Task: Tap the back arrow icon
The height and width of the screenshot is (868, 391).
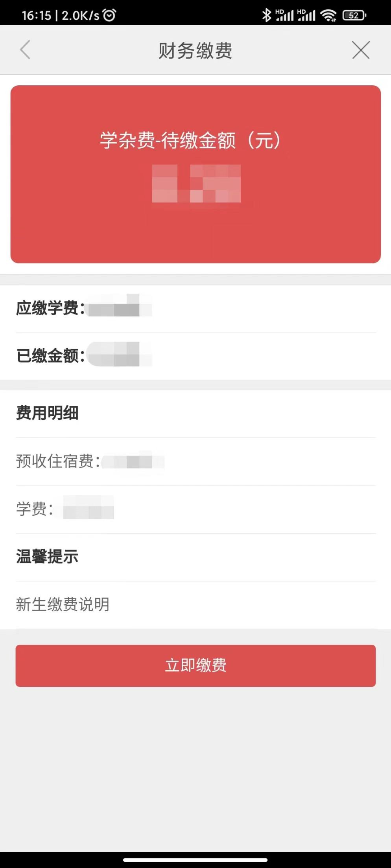Action: [x=25, y=50]
